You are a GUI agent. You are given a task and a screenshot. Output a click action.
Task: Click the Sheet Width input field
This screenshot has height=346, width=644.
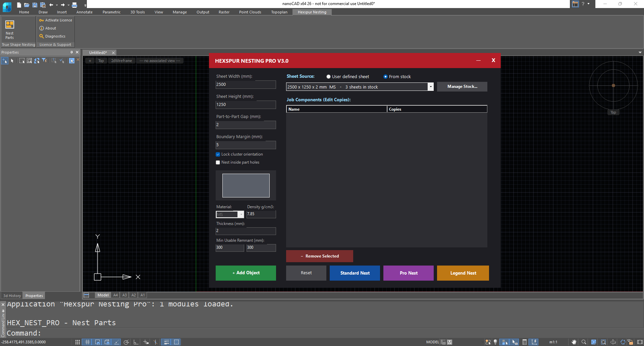(x=246, y=84)
